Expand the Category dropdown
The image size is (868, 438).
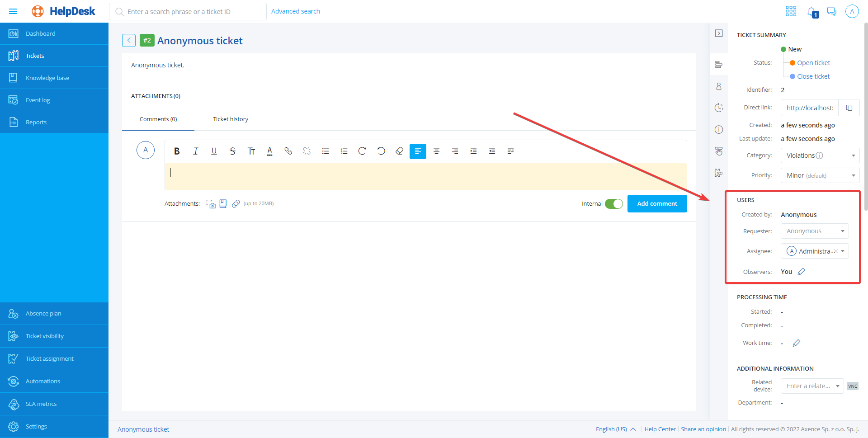853,155
